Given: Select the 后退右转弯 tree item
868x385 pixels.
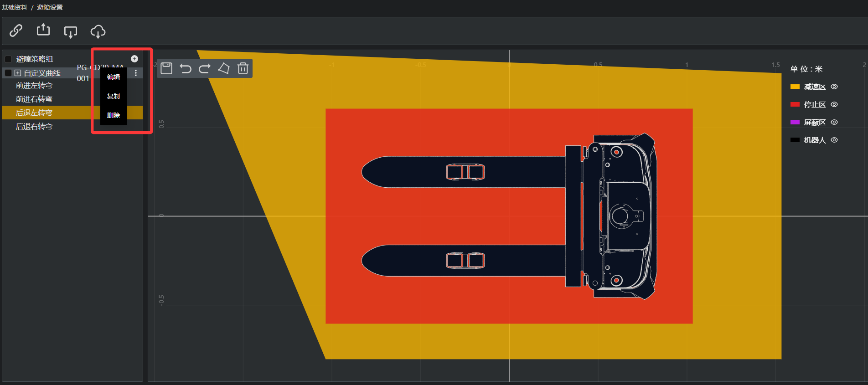Looking at the screenshot, I should [x=34, y=126].
